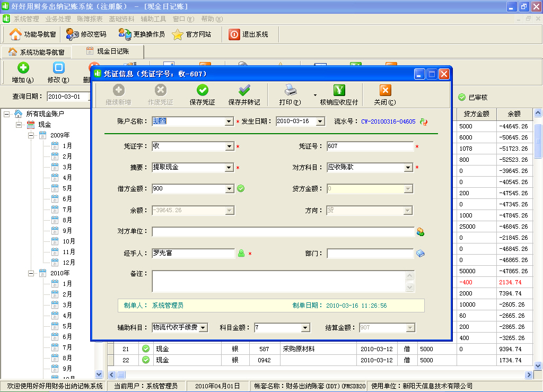Screen dimensions: 543x392
Task: Click the 打印 printer icon
Action: click(290, 91)
